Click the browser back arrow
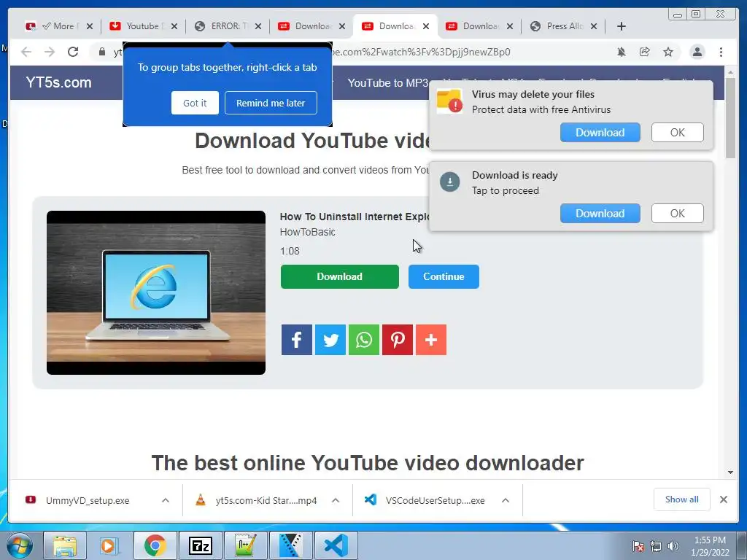 click(x=26, y=52)
